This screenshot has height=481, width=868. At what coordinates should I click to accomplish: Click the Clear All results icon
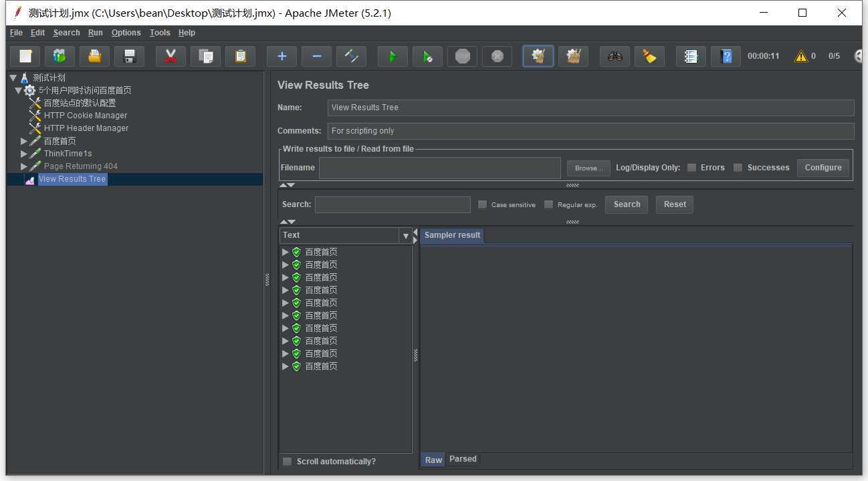(x=573, y=56)
